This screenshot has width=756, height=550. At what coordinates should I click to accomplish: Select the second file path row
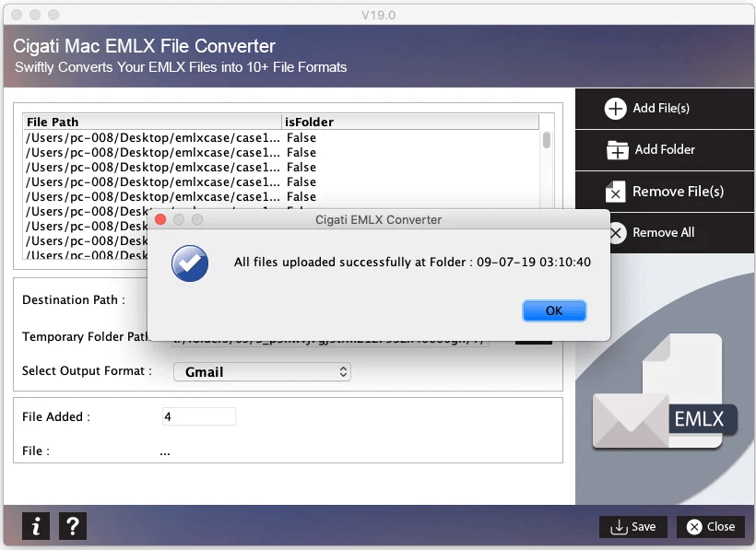click(282, 153)
